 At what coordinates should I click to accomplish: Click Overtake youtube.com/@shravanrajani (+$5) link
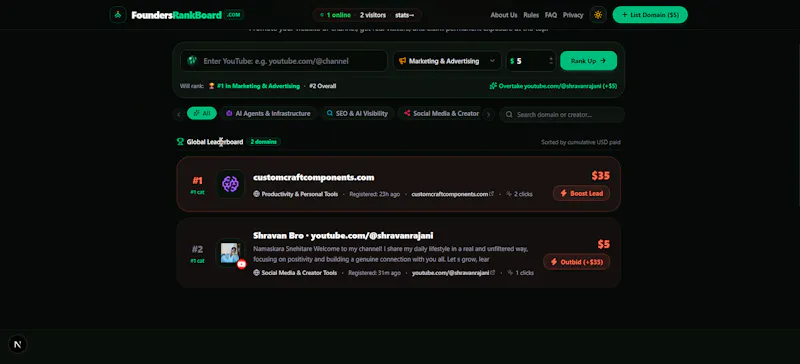pyautogui.click(x=553, y=86)
